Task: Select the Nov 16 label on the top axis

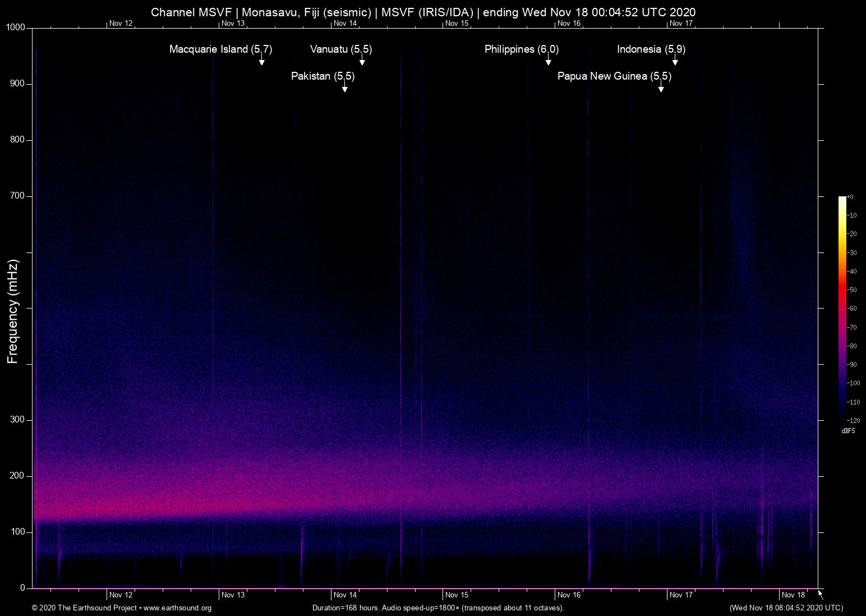Action: [x=569, y=23]
